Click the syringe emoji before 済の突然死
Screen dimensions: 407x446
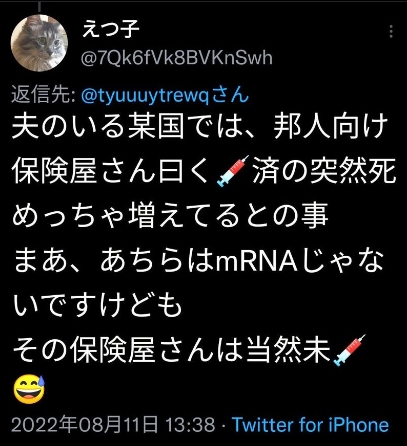(x=233, y=171)
